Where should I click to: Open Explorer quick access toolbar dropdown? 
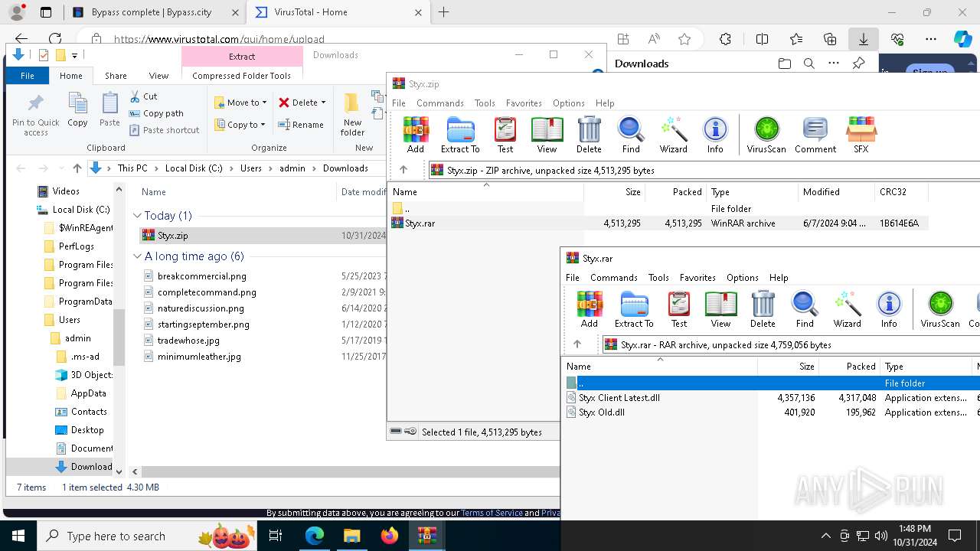pos(74,55)
